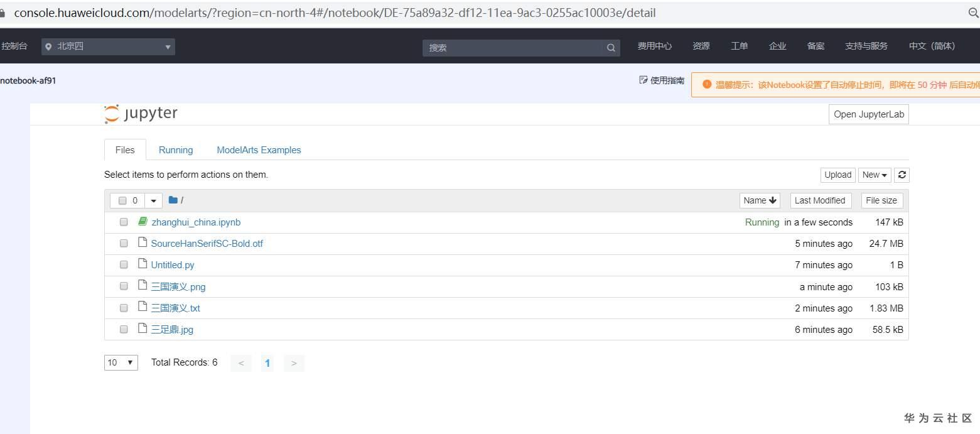Go to the previous page of records

pos(241,363)
